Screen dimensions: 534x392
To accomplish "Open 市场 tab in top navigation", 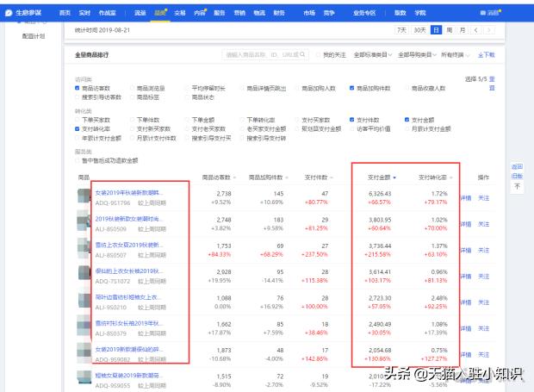I will click(309, 13).
